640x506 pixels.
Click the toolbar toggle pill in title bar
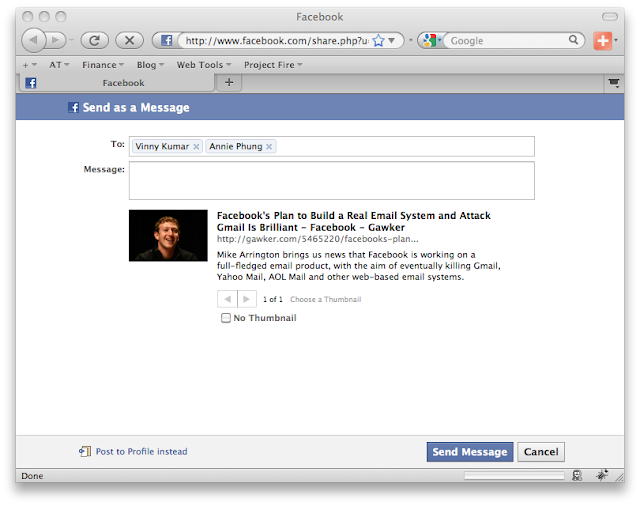click(610, 17)
